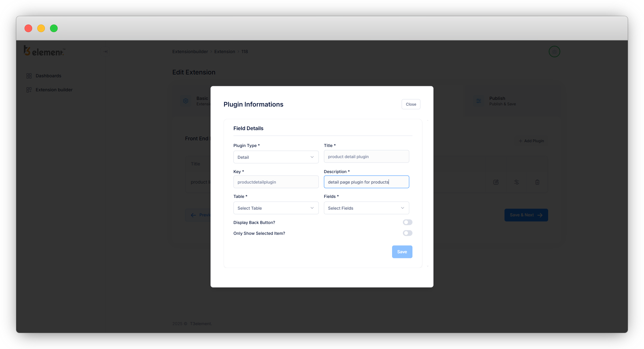Screen dimensions: 644x349
Task: Click the green macOS zoom button
Action: click(x=54, y=28)
